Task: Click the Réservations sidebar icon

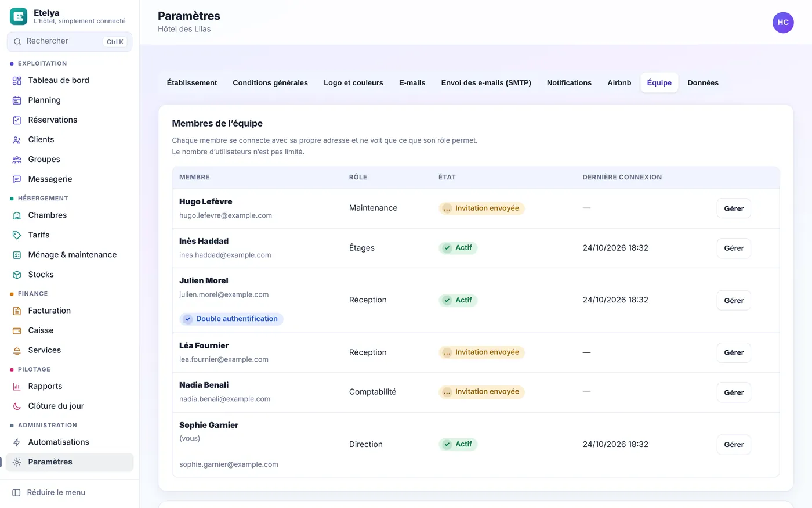Action: tap(17, 120)
